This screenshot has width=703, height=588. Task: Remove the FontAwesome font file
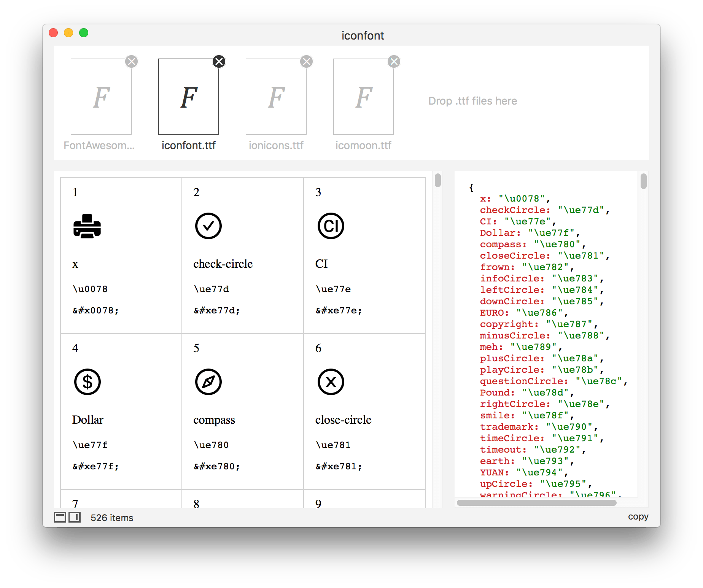(132, 61)
